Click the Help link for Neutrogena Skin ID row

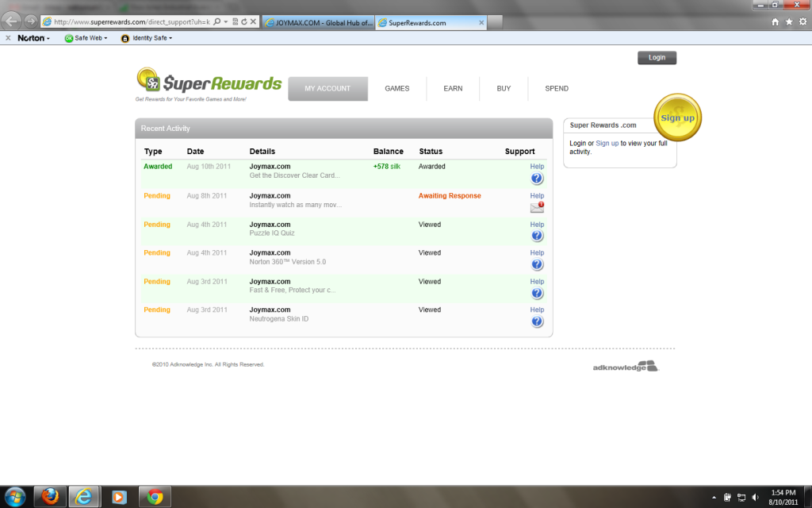click(537, 310)
